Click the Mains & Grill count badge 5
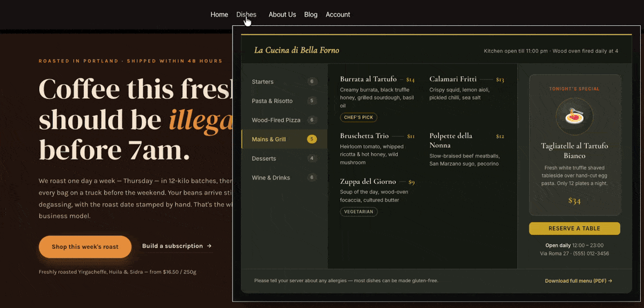 tap(312, 139)
